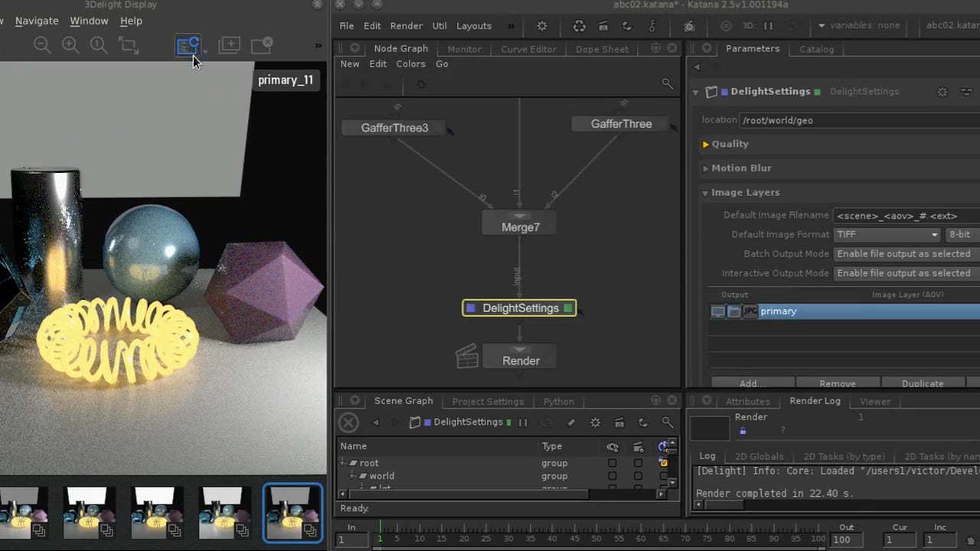The image size is (980, 551).
Task: Open the Default Image Format TIFF dropdown
Action: click(887, 235)
